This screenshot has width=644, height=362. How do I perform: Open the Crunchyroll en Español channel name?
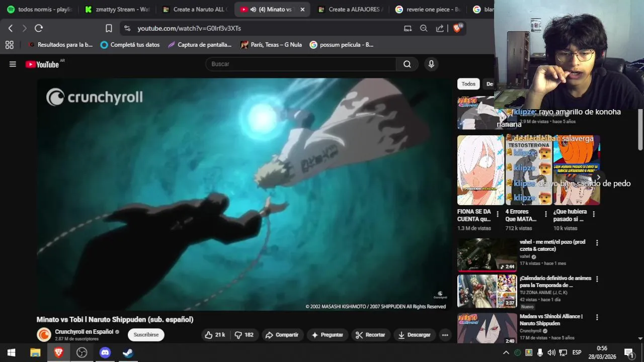[x=84, y=332]
